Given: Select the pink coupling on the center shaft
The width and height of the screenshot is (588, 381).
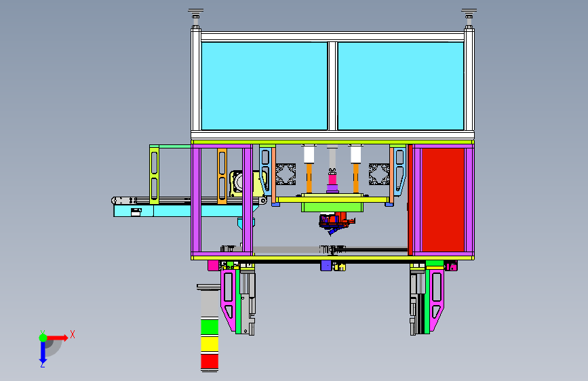Looking at the screenshot, I should [332, 180].
